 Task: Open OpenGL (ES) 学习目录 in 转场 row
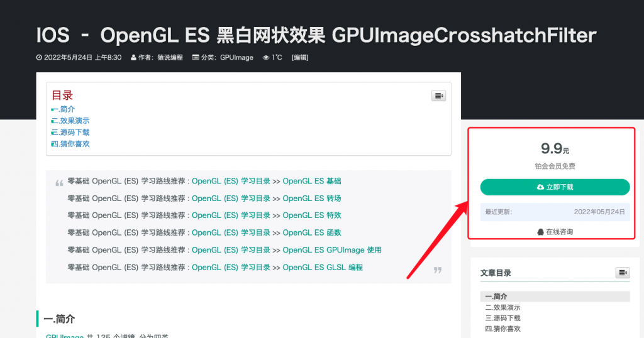tap(231, 198)
